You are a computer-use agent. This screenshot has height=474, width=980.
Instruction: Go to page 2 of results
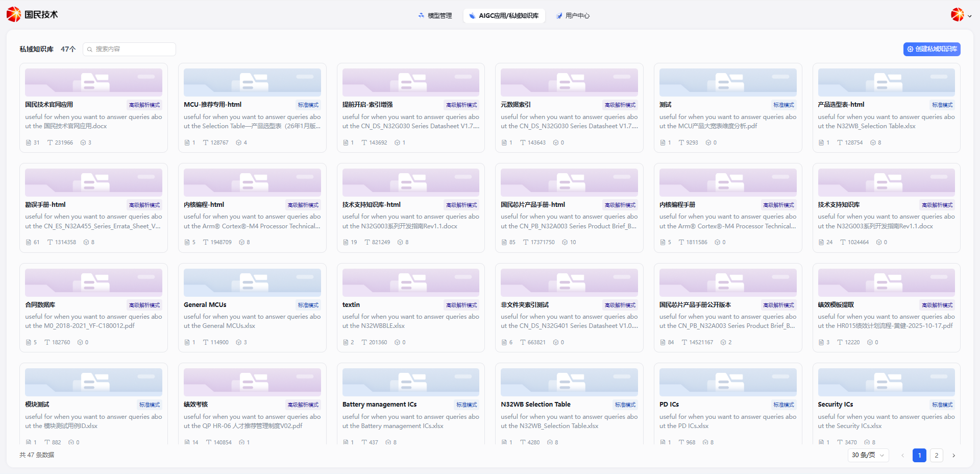tap(936, 455)
